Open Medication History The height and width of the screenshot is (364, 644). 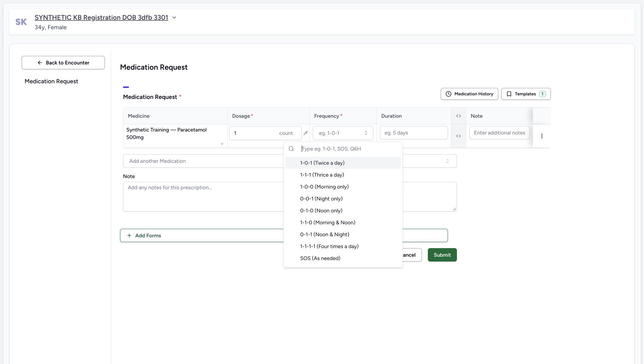pyautogui.click(x=469, y=94)
